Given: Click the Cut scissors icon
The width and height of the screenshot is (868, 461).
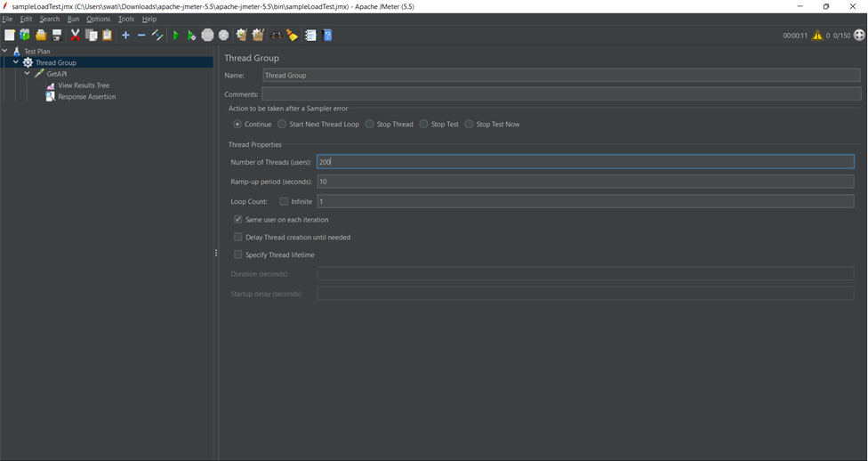Looking at the screenshot, I should click(x=76, y=35).
